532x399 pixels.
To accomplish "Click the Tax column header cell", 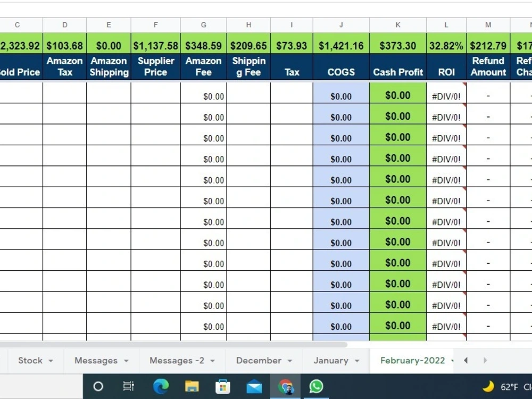I will [x=292, y=66].
